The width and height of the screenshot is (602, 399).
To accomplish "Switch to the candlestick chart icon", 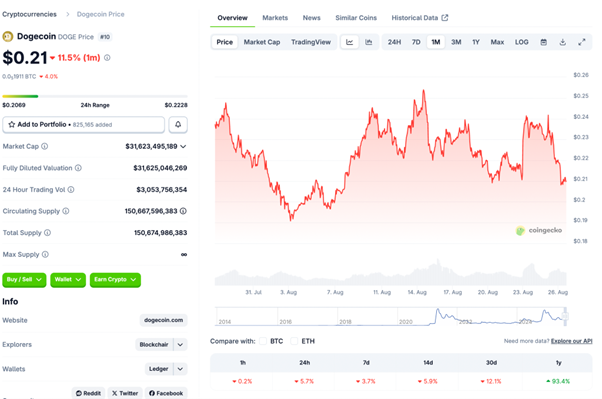I will [369, 42].
